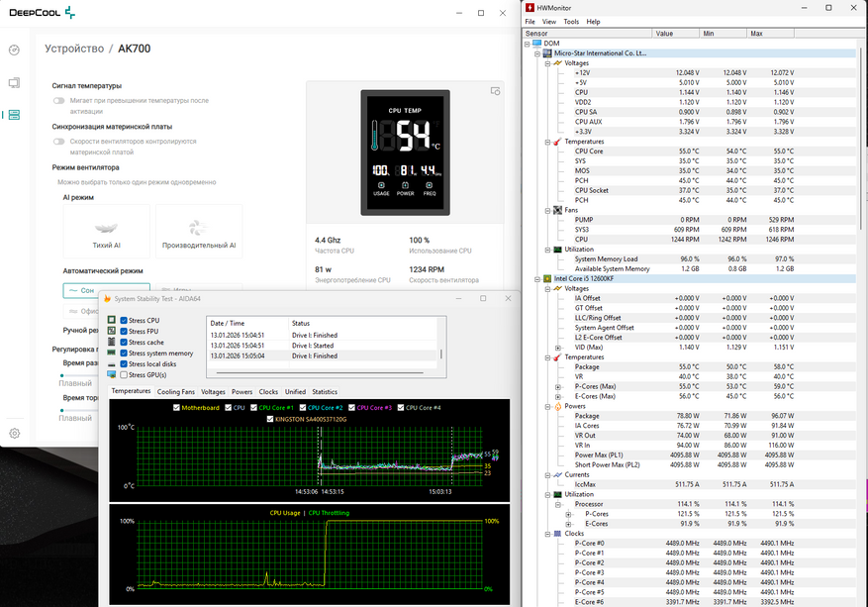Uncheck the Stress FPU checkbox
Image resolution: width=868 pixels, height=607 pixels.
124,332
